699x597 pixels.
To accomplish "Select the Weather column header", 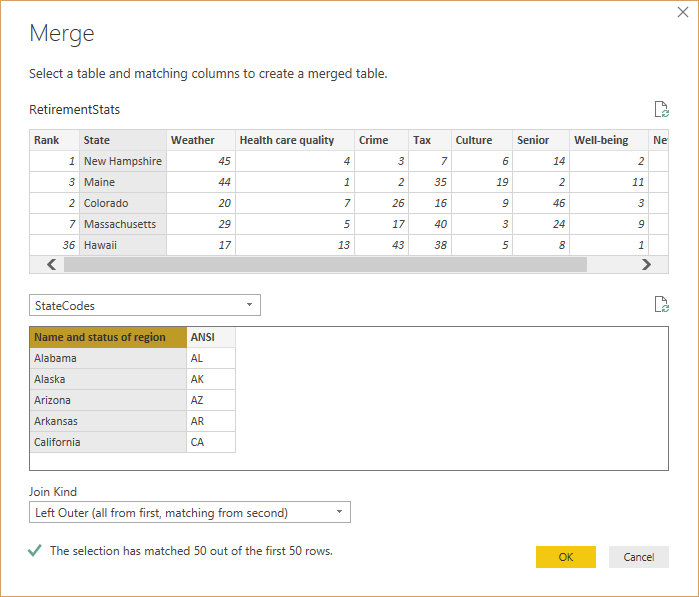I will coord(201,140).
